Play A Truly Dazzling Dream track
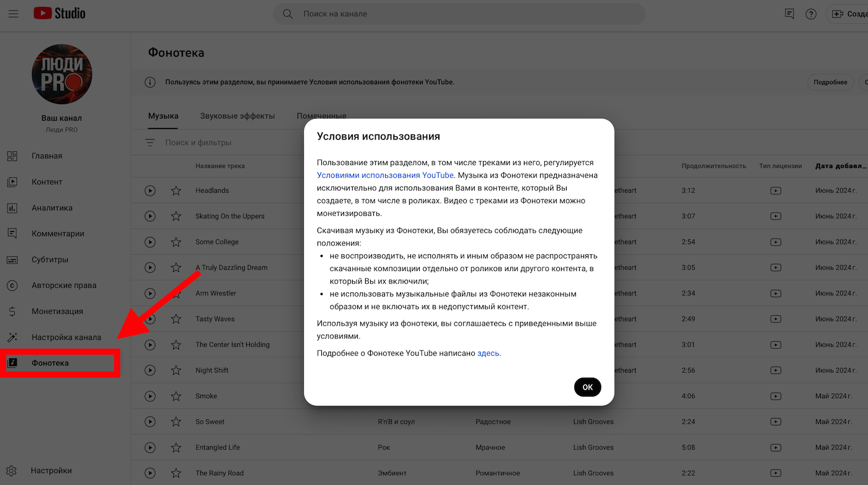The image size is (868, 485). (150, 268)
